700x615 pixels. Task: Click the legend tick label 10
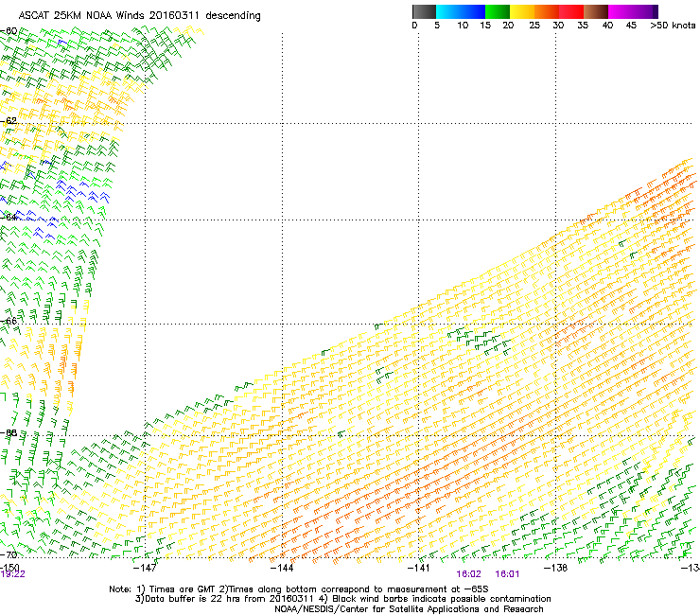[463, 26]
